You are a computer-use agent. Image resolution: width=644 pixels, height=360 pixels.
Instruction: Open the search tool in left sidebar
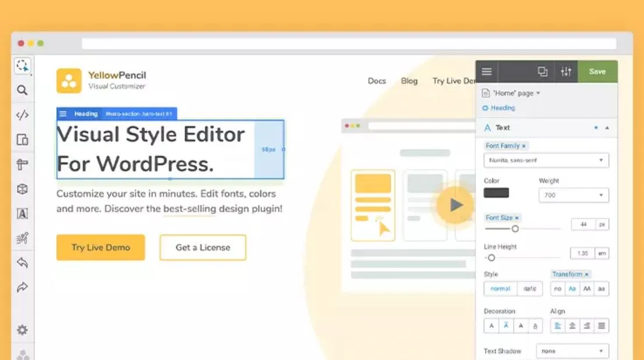click(23, 90)
